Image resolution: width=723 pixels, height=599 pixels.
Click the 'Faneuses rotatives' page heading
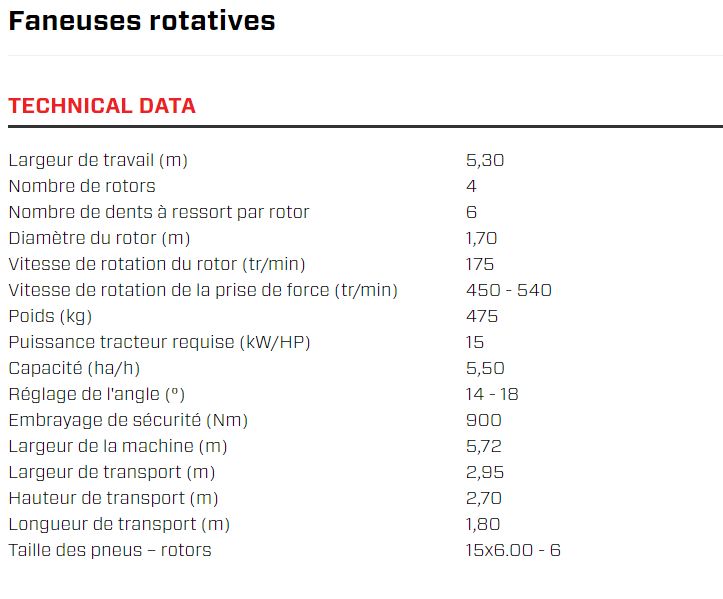[x=141, y=21]
